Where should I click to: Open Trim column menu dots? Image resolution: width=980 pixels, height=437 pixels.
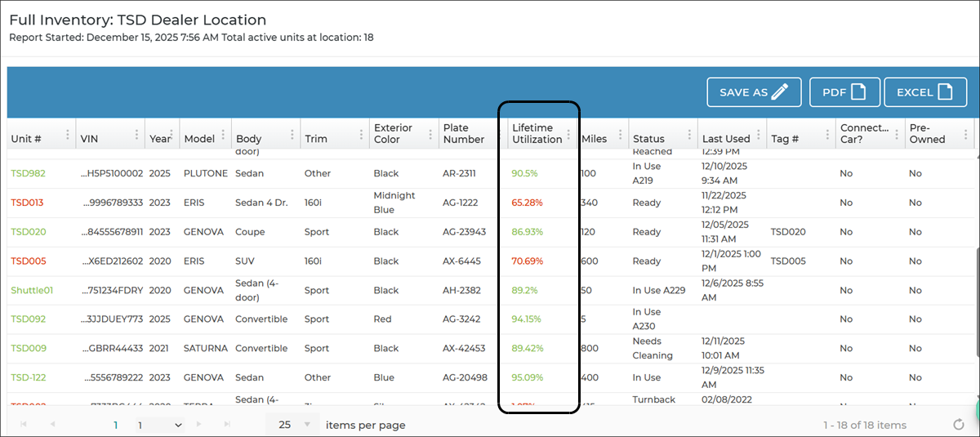(x=361, y=135)
